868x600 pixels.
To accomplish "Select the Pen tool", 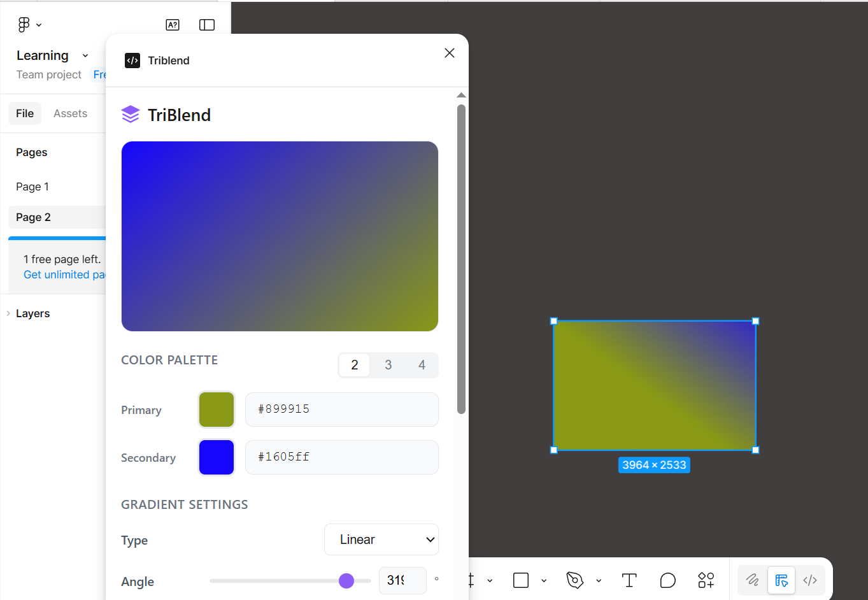I will 574,580.
